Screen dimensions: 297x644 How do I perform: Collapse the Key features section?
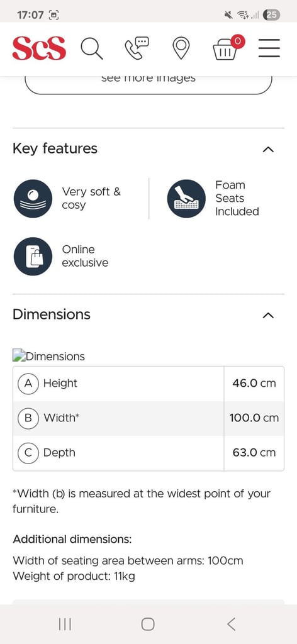[x=268, y=149]
